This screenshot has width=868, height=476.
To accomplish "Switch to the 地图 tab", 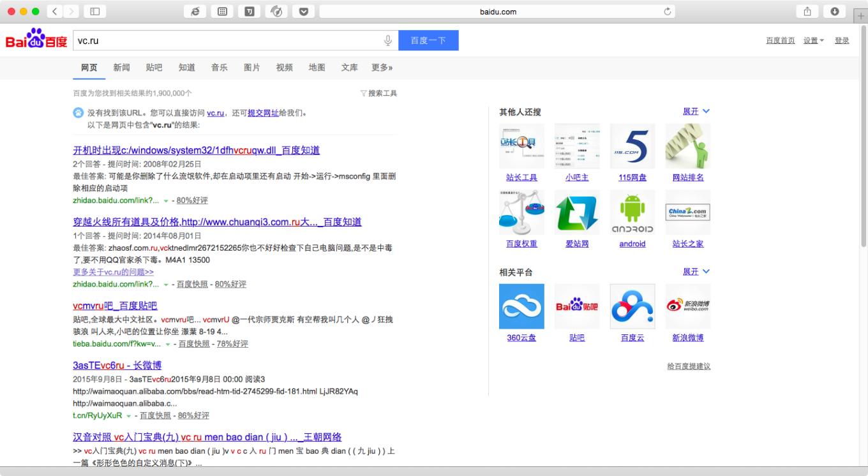I will tap(317, 68).
